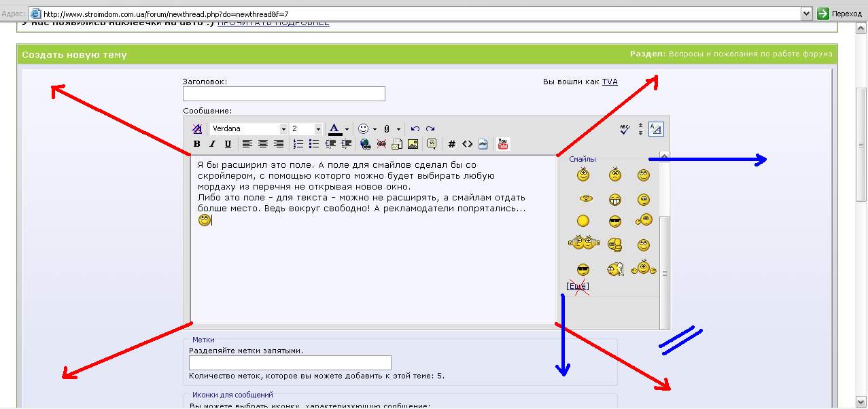Insert image icon in editor toolbar

[x=413, y=144]
